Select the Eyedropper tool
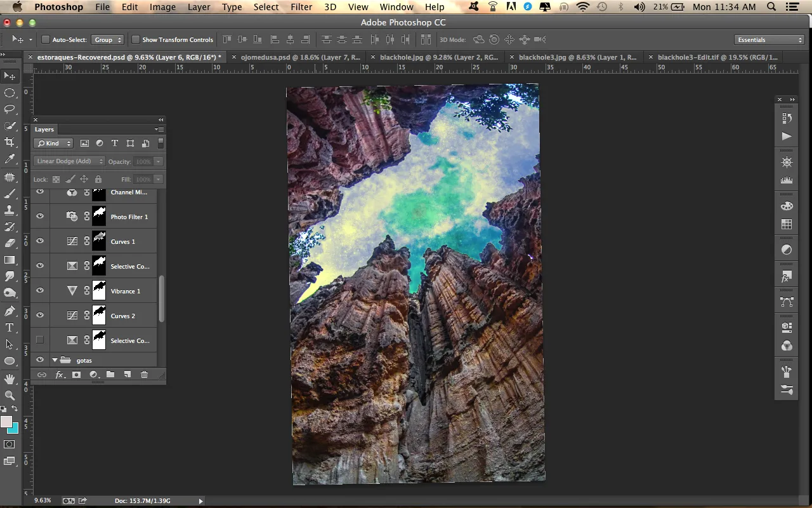The image size is (812, 508). [x=10, y=159]
